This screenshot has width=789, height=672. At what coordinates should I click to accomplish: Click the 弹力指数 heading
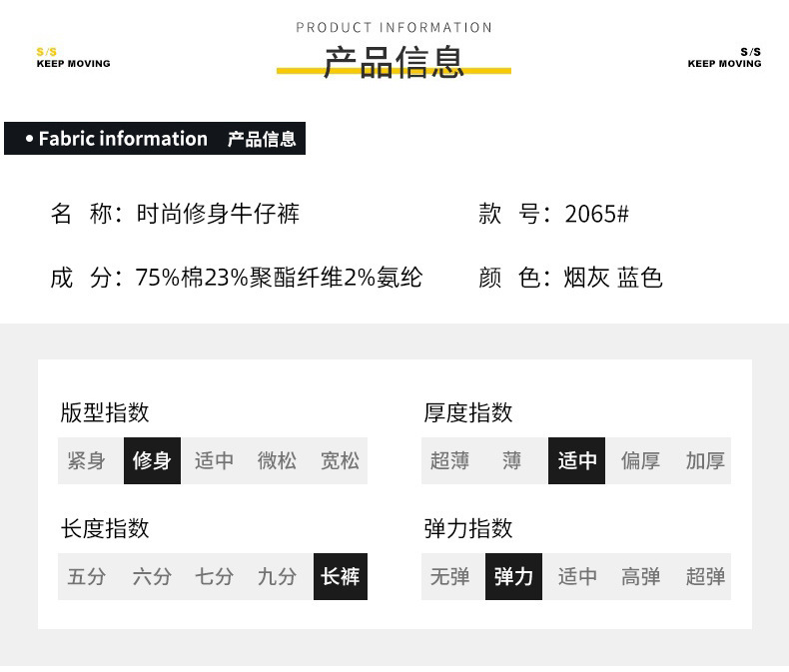[x=468, y=528]
